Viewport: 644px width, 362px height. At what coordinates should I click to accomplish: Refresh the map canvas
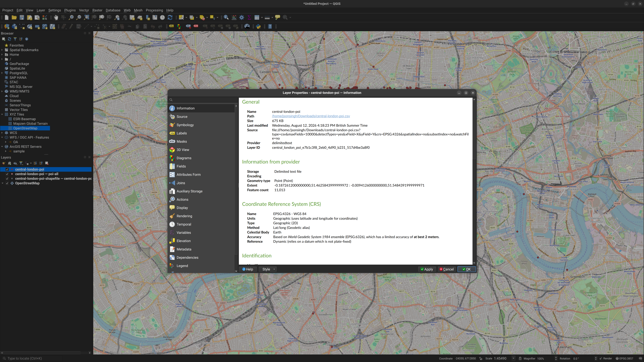(170, 17)
